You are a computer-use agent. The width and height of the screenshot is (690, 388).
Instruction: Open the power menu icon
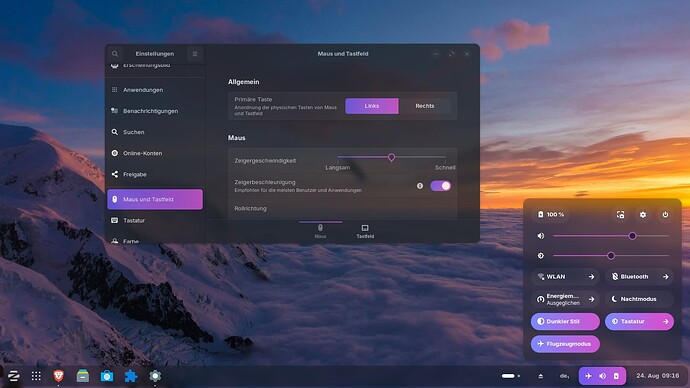[x=665, y=215]
